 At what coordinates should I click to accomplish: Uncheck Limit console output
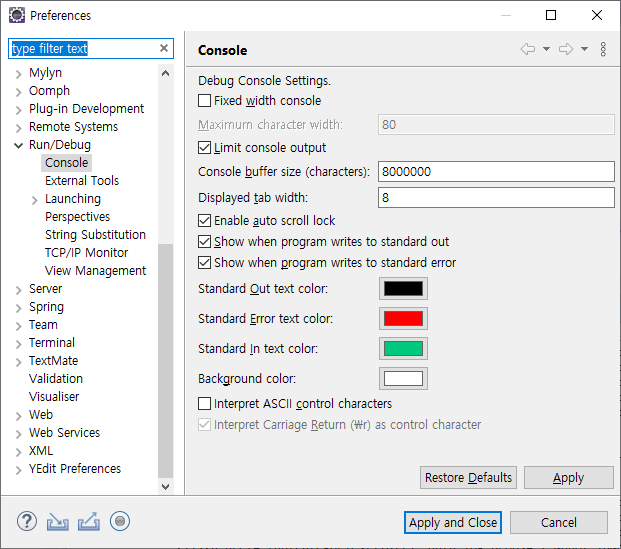pos(204,148)
